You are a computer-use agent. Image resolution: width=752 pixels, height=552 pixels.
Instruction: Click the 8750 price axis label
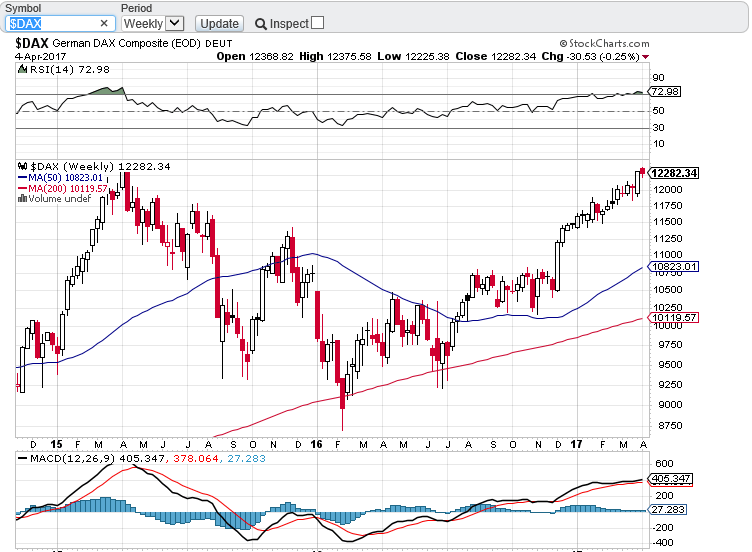[x=670, y=425]
